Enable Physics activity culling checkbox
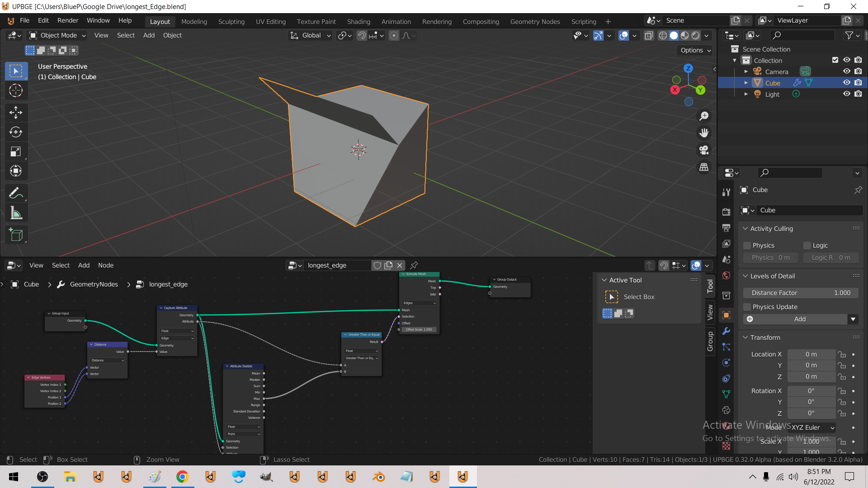Image resolution: width=868 pixels, height=488 pixels. pos(747,245)
